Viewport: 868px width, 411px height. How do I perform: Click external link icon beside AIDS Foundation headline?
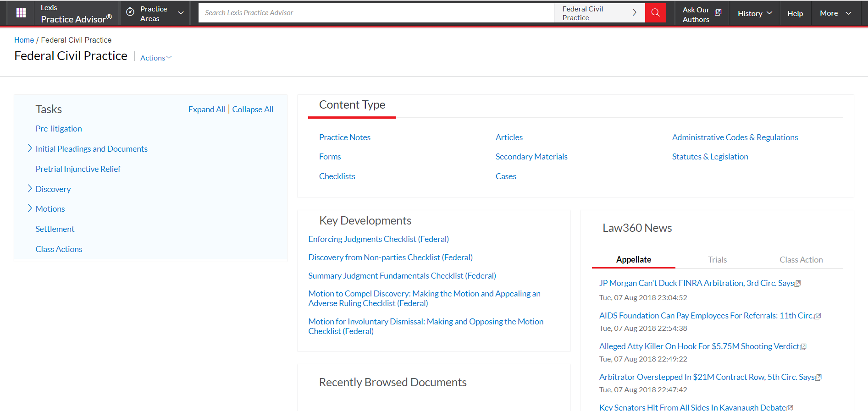pos(818,316)
